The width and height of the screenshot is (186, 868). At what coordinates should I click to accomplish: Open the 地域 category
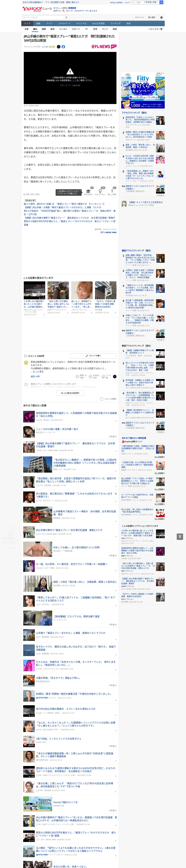point(114,29)
